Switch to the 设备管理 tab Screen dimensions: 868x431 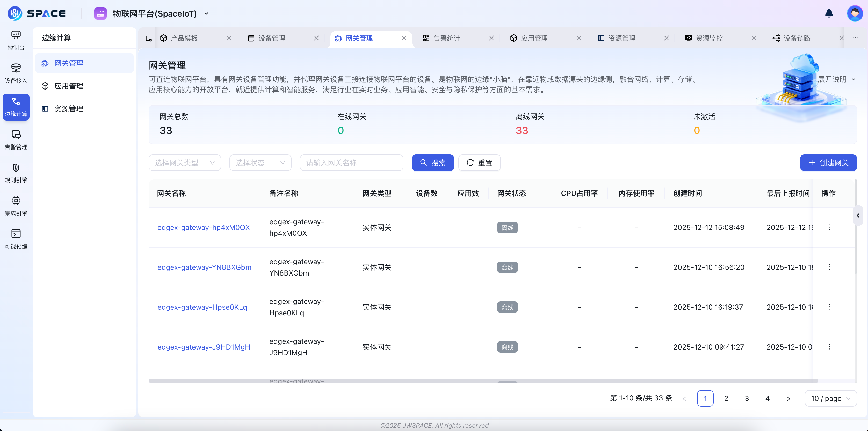click(271, 38)
